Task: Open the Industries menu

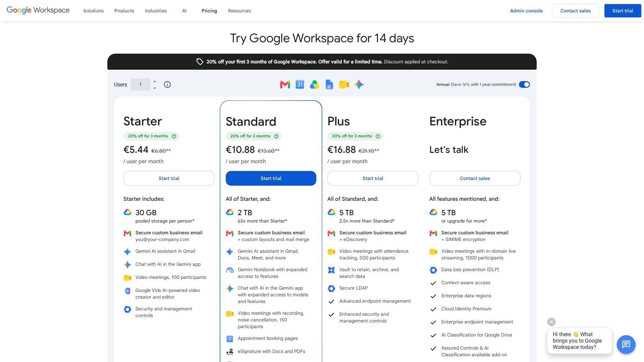Action: pos(156,11)
